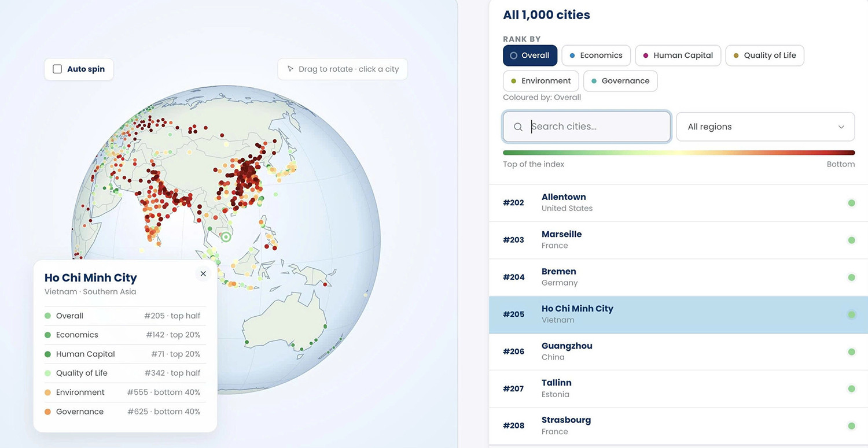This screenshot has width=868, height=448.
Task: Enable the Auto spin checkbox
Action: (x=57, y=69)
